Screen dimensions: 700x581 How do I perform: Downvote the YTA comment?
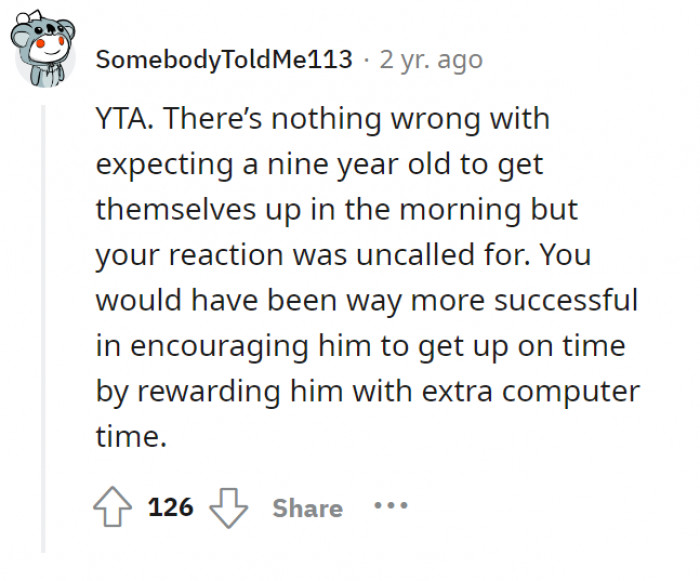click(x=228, y=507)
